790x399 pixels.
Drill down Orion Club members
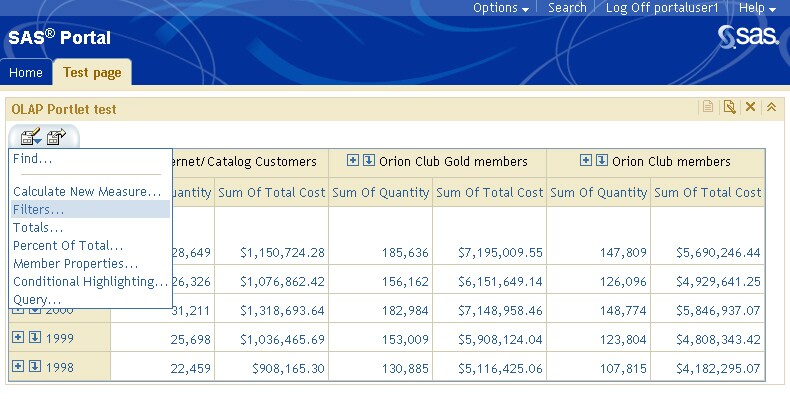[602, 160]
